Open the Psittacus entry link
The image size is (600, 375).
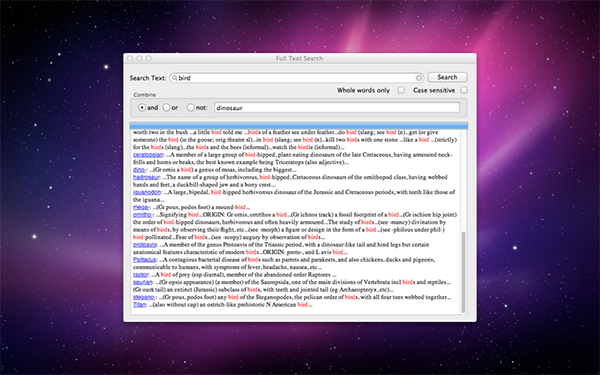tap(145, 259)
